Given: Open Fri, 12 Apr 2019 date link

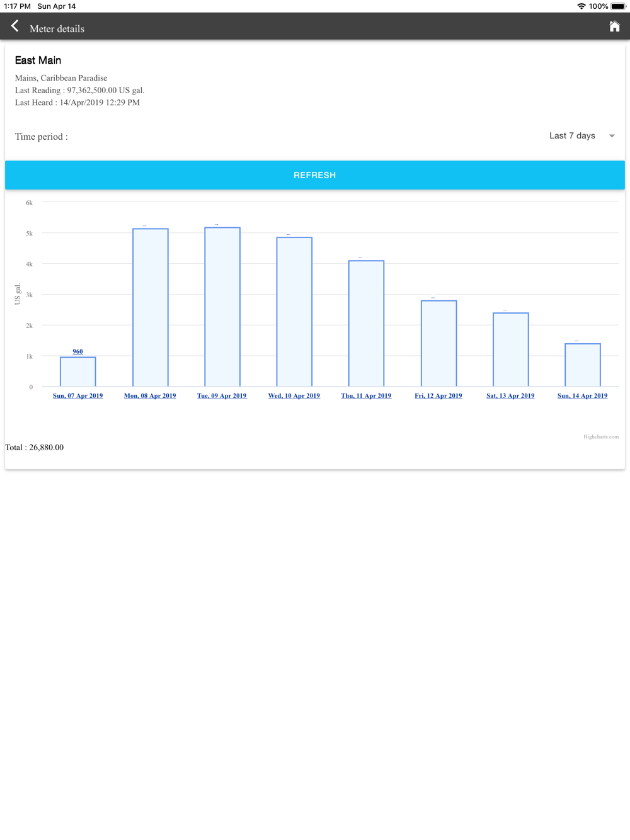Looking at the screenshot, I should (438, 396).
